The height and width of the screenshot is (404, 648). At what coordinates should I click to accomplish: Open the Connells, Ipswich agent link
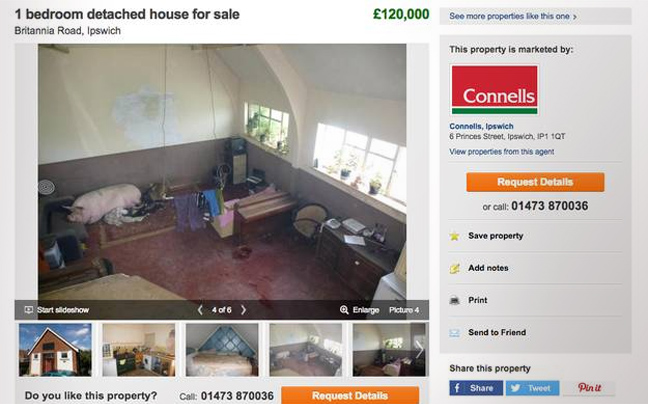click(x=481, y=126)
